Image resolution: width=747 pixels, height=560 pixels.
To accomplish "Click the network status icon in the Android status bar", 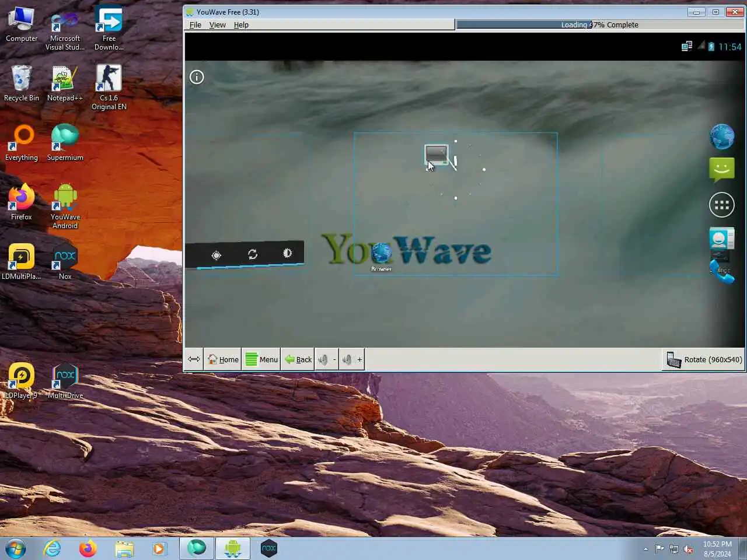I will pyautogui.click(x=686, y=47).
